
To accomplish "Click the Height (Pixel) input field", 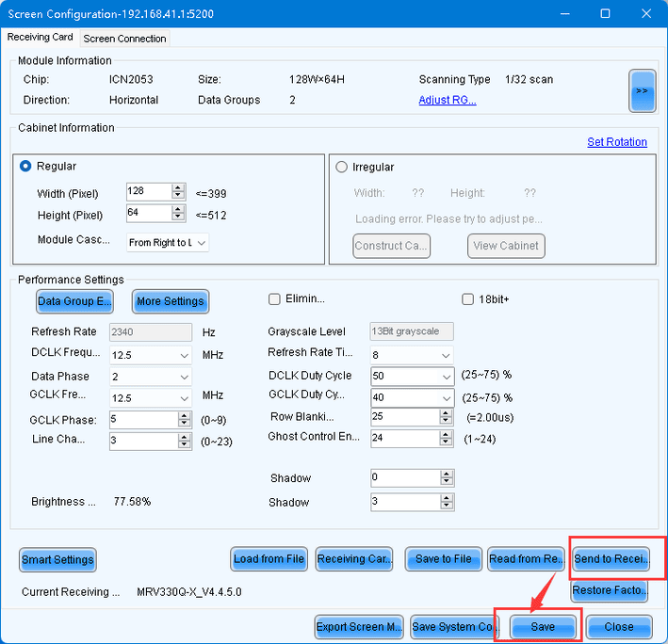I will [x=149, y=213].
